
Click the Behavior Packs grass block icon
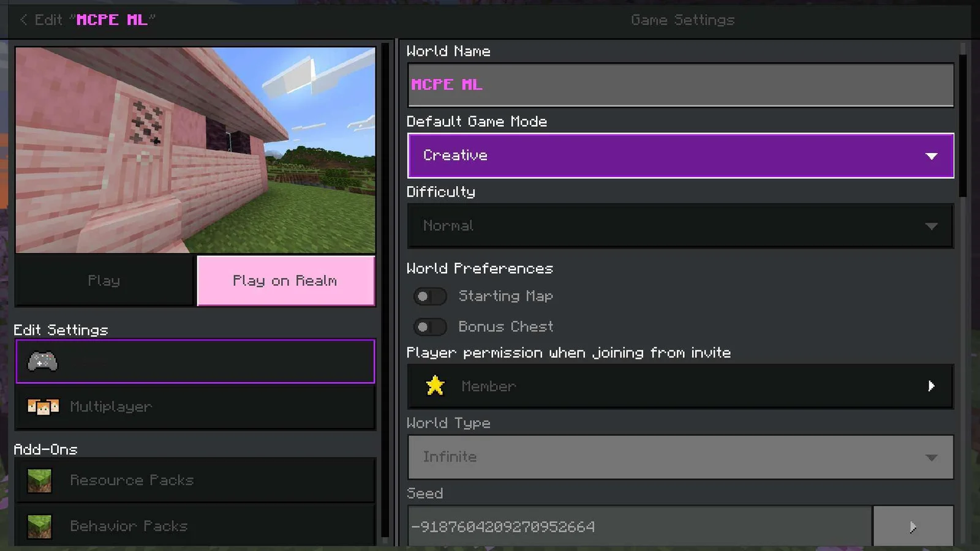40,527
